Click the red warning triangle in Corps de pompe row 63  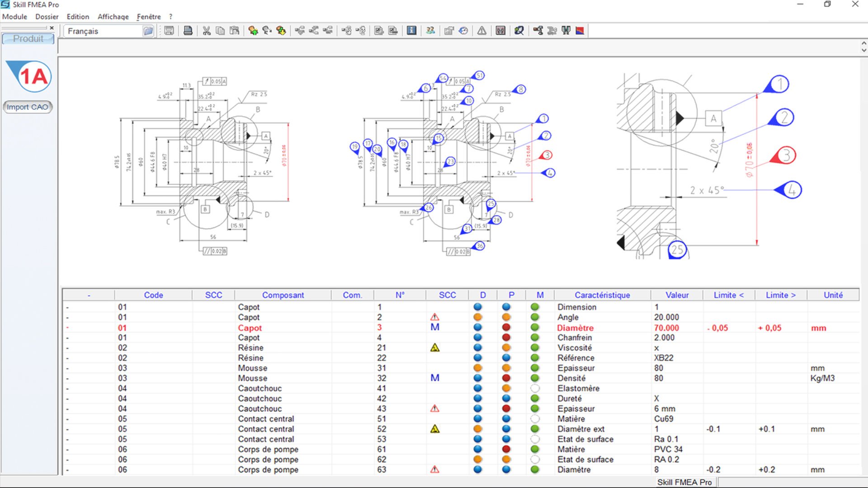(x=434, y=469)
